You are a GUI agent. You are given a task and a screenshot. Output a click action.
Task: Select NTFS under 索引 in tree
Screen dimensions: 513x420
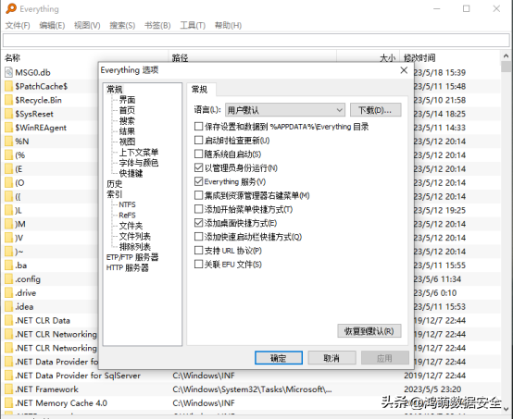127,204
